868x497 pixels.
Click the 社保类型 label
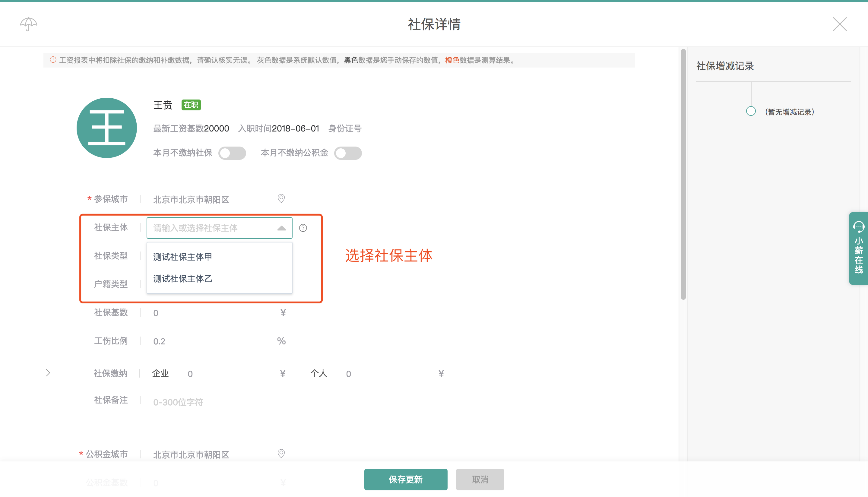tap(111, 256)
